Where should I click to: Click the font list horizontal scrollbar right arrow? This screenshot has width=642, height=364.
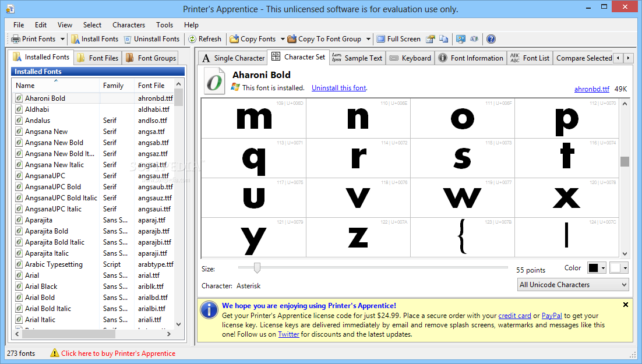pos(169,334)
